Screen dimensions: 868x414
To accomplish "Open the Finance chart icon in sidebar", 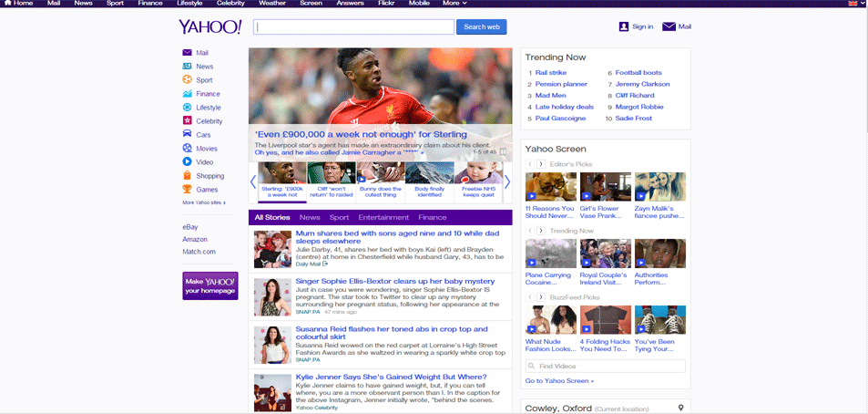I will 187,94.
